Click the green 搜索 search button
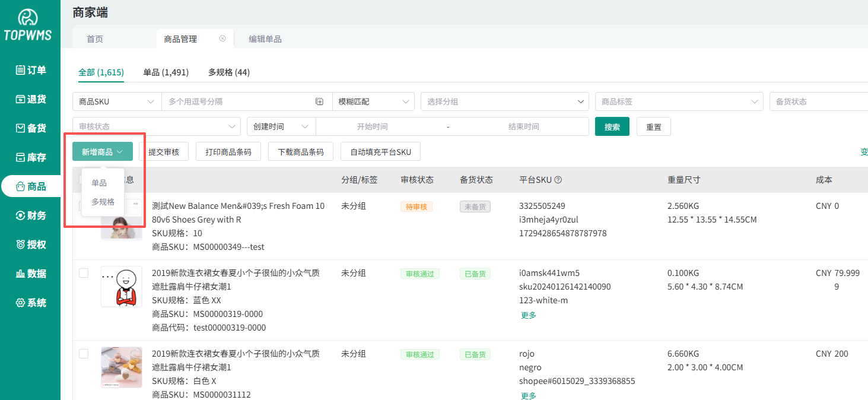868x400 pixels. coord(612,126)
